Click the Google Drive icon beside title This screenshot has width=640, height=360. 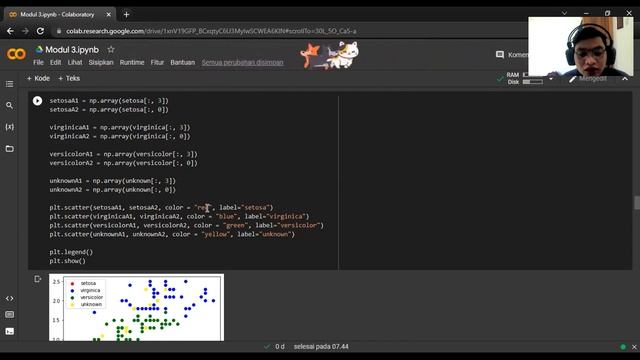(40, 49)
